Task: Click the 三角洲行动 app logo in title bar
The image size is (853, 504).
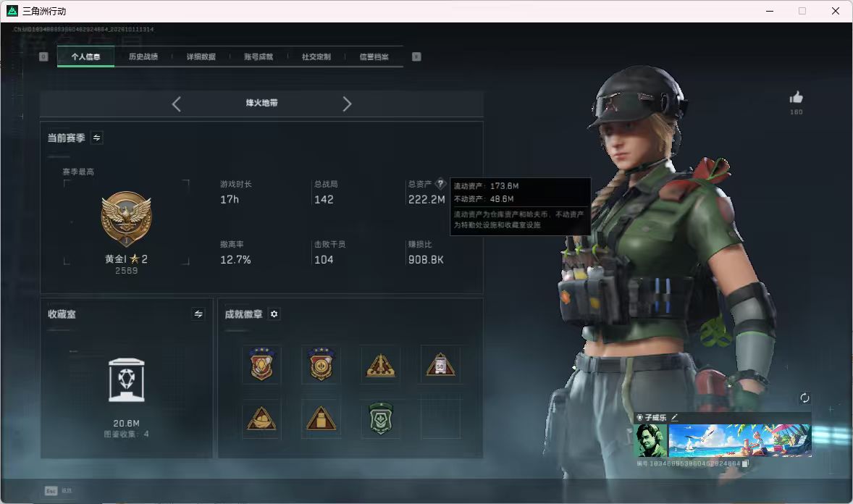Action: [x=12, y=11]
